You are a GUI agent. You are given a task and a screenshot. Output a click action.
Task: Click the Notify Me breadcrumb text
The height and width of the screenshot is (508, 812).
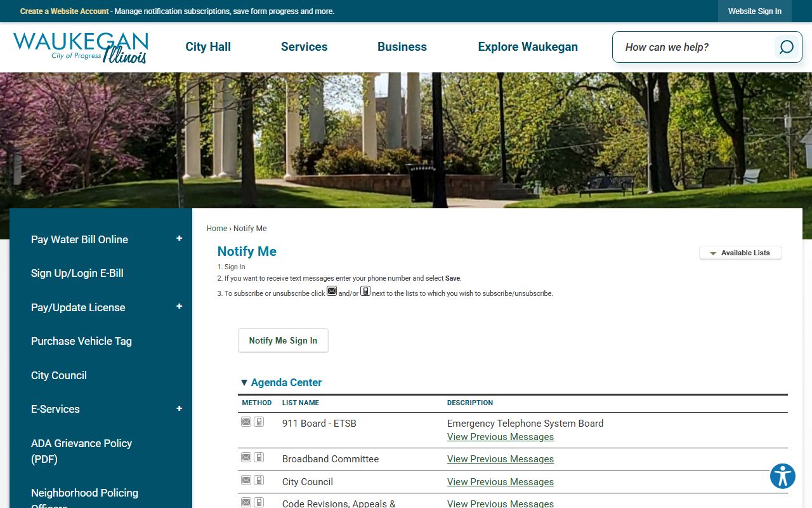click(250, 229)
